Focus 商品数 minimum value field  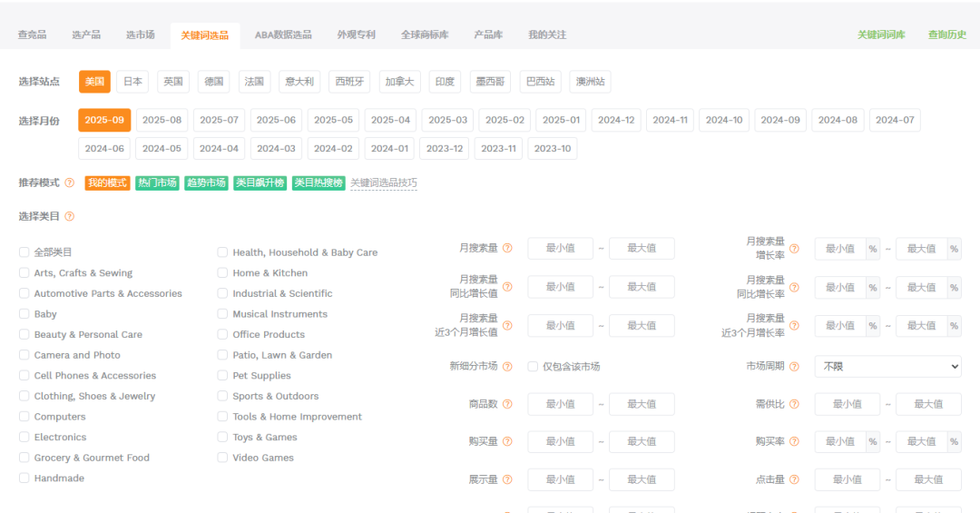point(561,404)
